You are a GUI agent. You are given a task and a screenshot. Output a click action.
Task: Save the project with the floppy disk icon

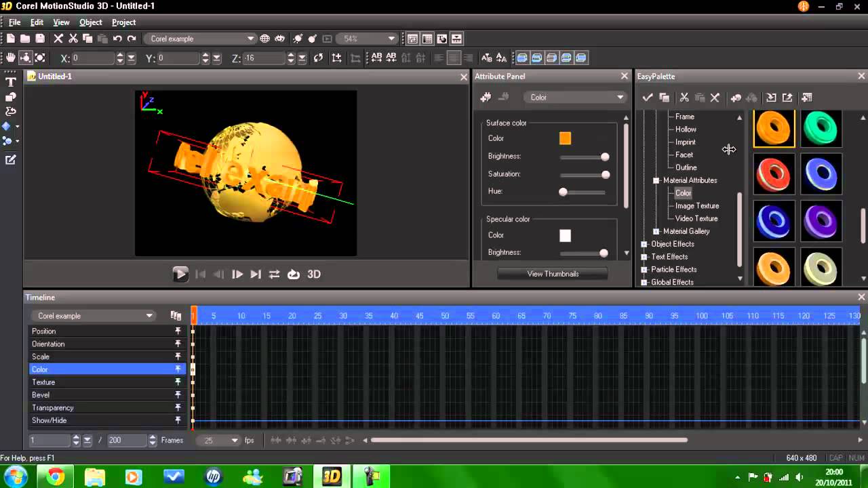click(x=40, y=39)
